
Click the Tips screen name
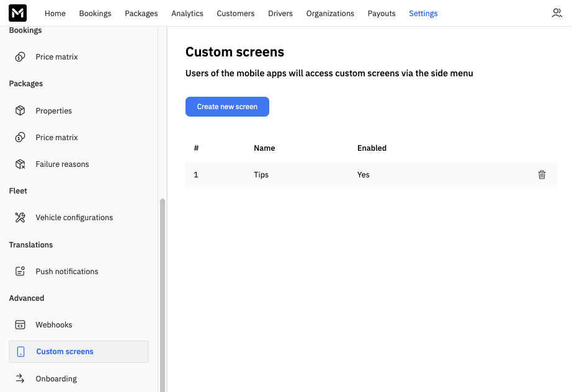pyautogui.click(x=261, y=175)
